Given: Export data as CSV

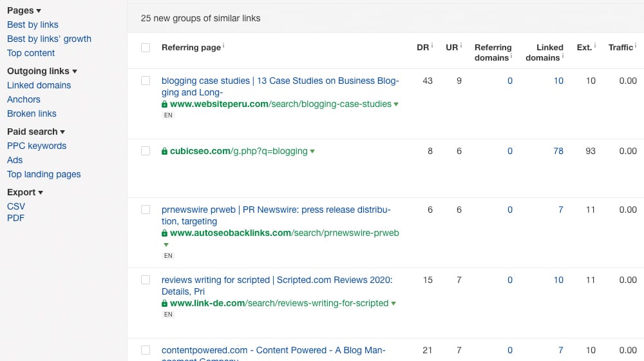Looking at the screenshot, I should 16,206.
